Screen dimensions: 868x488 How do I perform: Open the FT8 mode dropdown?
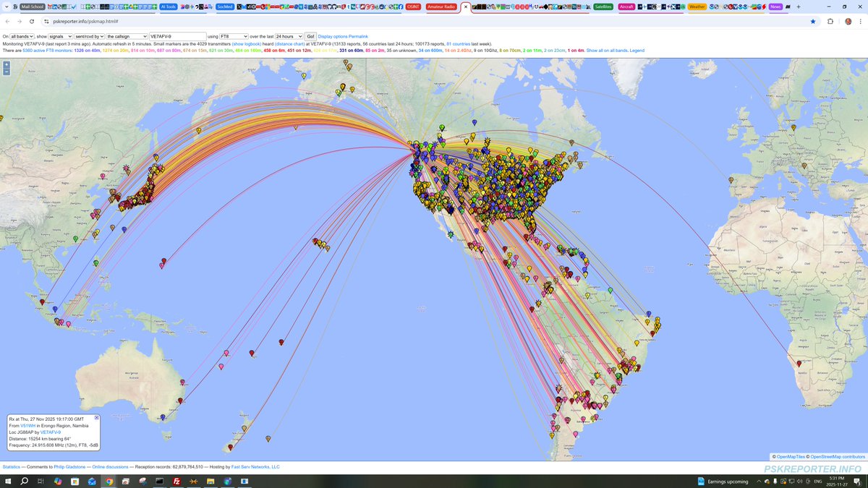pyautogui.click(x=234, y=36)
